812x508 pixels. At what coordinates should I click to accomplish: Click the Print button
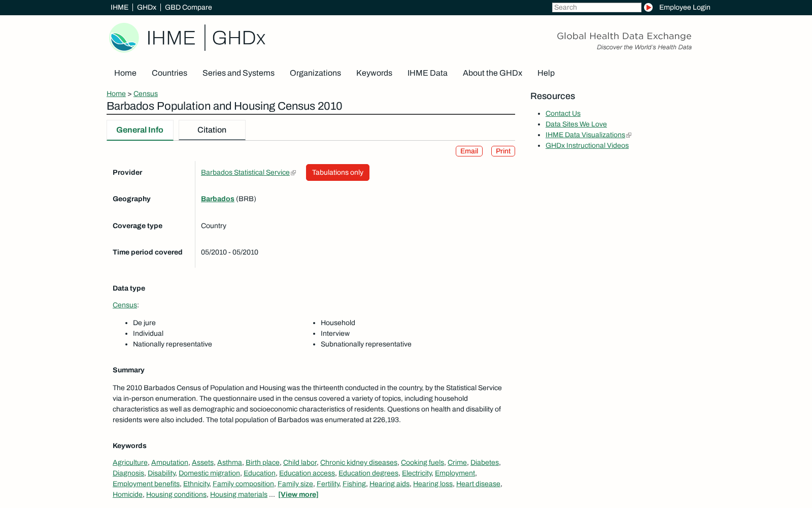pos(503,151)
